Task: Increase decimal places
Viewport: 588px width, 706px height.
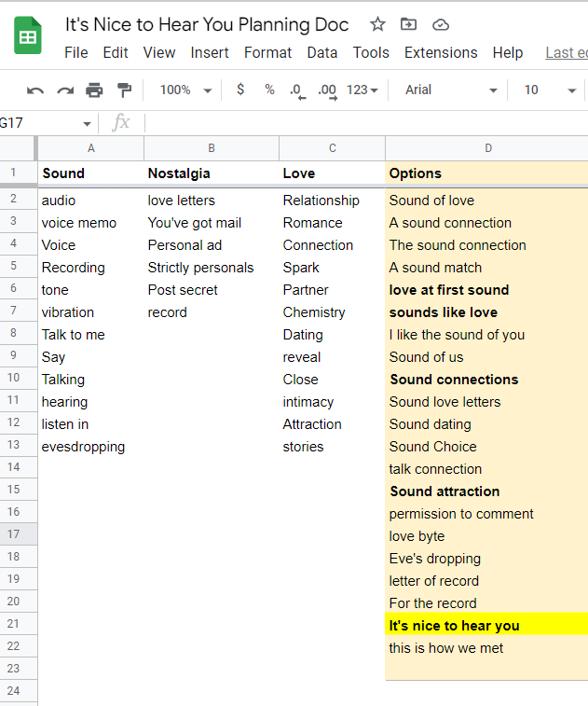Action: pos(327,90)
